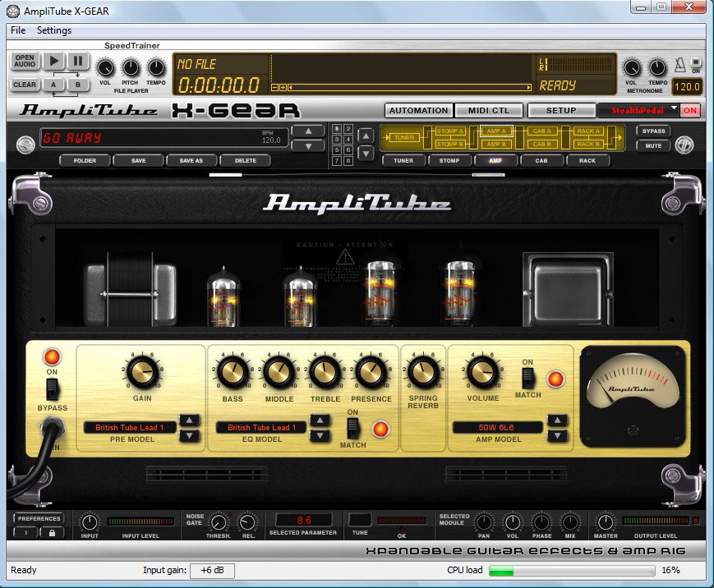714x588 pixels.
Task: Enable the metronome ON button
Action: 695,62
